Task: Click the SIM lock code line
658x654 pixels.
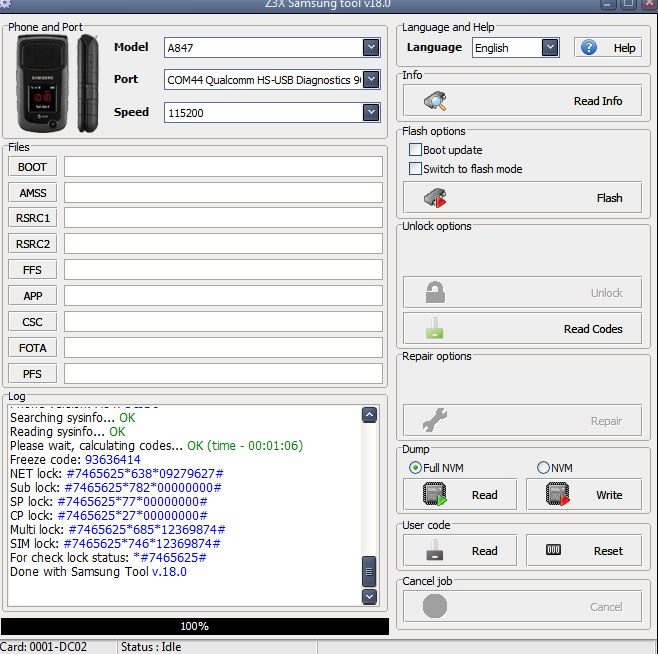Action: pyautogui.click(x=115, y=544)
